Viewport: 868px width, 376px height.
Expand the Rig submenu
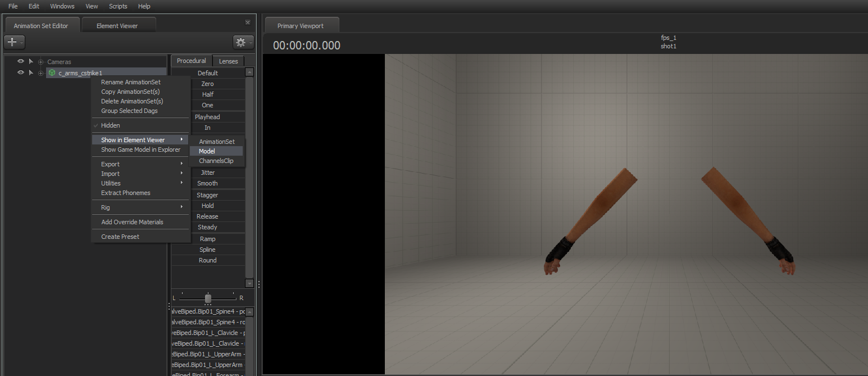tap(140, 207)
